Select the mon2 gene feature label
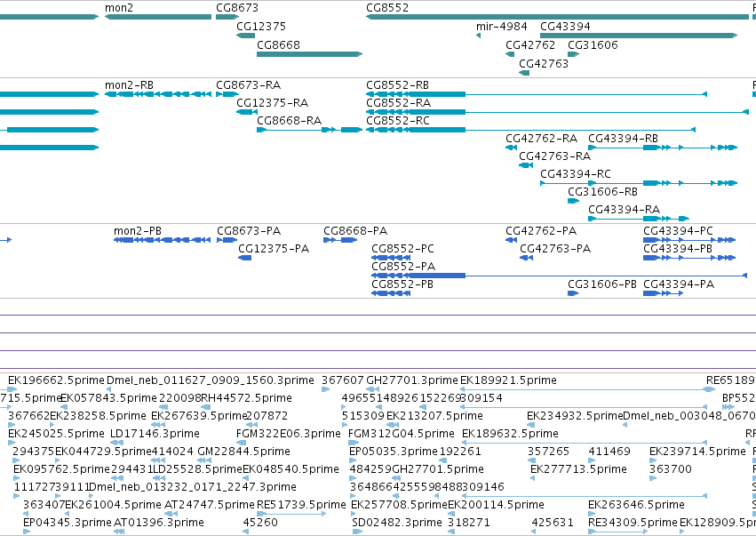756x536 pixels. 119,8
